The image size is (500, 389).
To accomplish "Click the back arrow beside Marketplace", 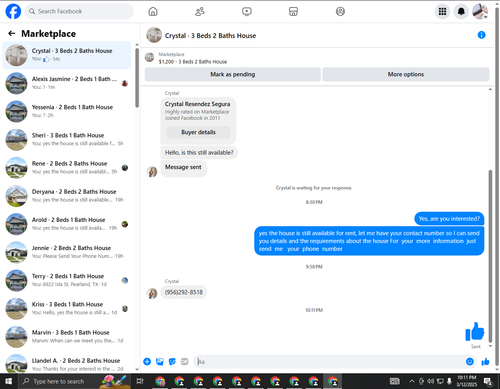I will (12, 33).
